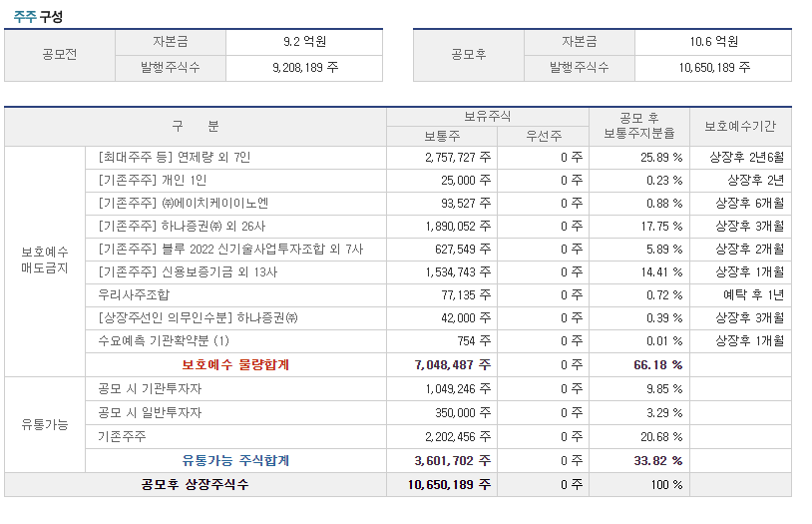
Task: Select the [기존주주] 개인 1인 row
Action: coord(235,181)
